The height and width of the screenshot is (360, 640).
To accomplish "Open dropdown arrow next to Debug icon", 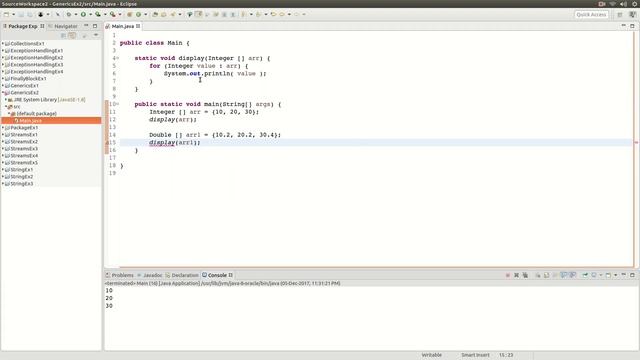I will [76, 14].
